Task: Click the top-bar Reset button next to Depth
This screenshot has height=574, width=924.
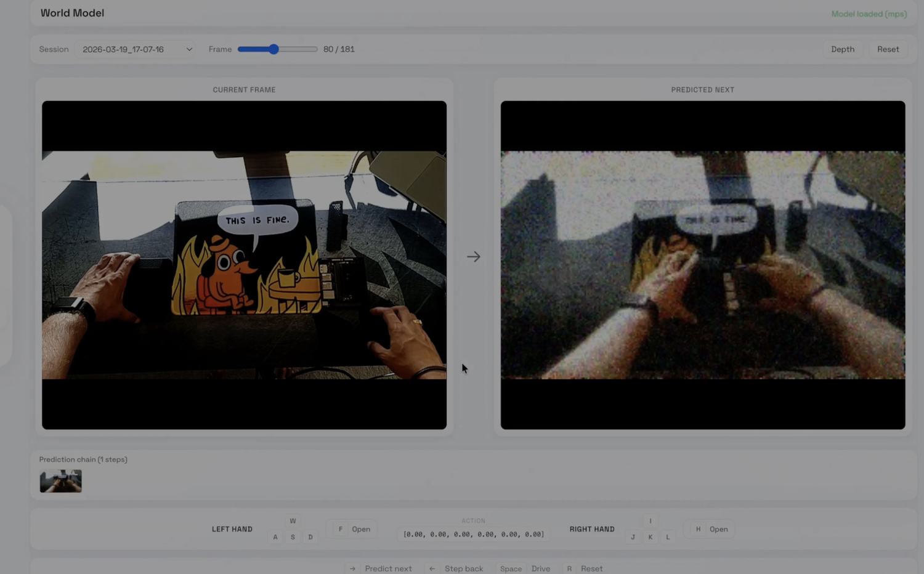Action: coord(888,49)
